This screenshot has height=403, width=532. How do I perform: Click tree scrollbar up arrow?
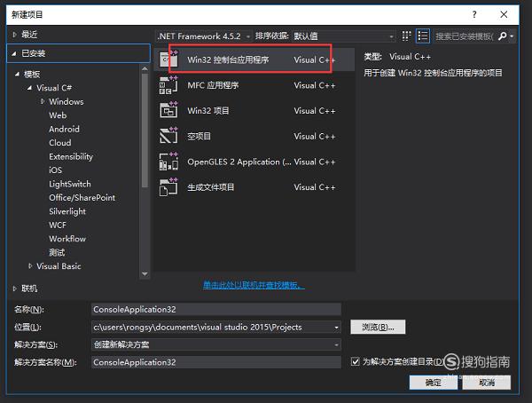point(145,69)
